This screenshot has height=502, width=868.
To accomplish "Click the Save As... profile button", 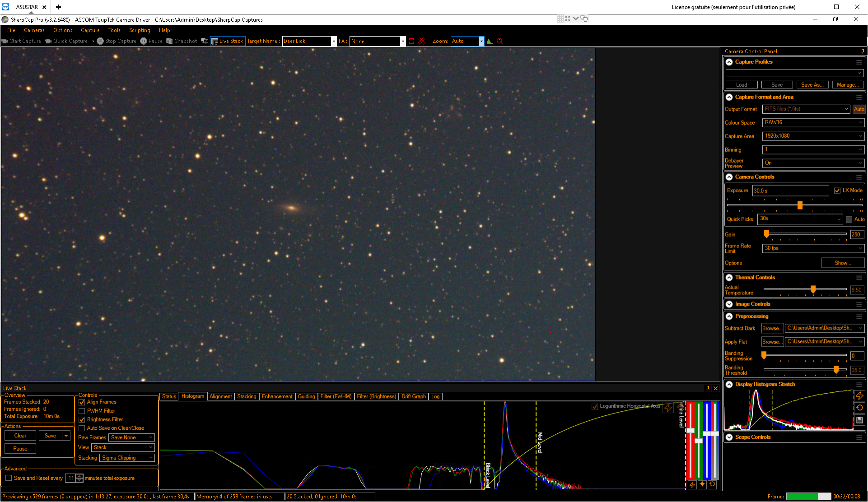I will 812,85.
